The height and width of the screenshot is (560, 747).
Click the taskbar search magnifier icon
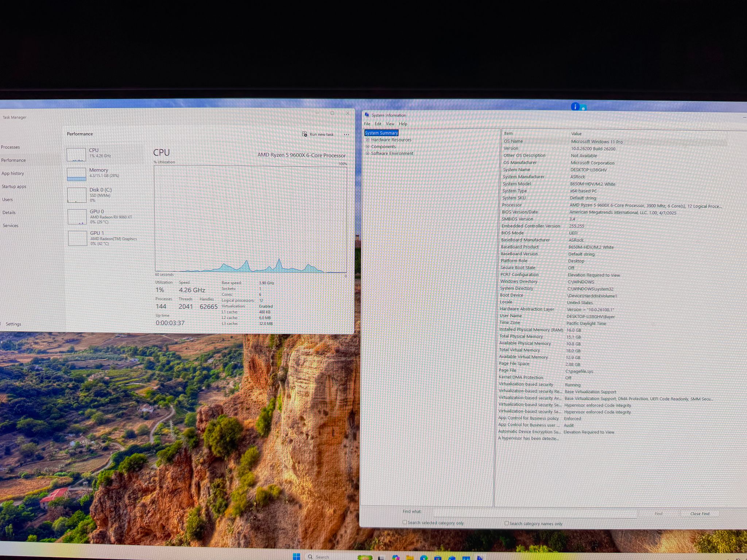[x=310, y=557]
